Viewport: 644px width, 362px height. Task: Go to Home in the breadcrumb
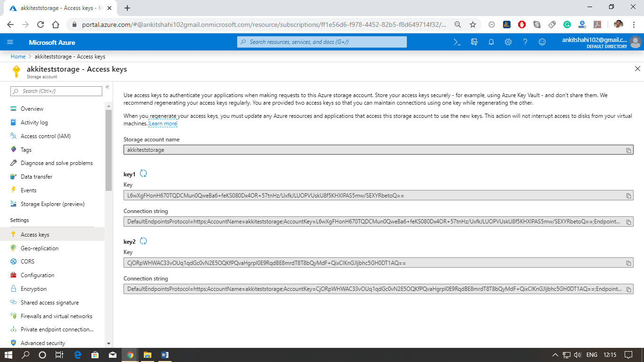(x=18, y=57)
